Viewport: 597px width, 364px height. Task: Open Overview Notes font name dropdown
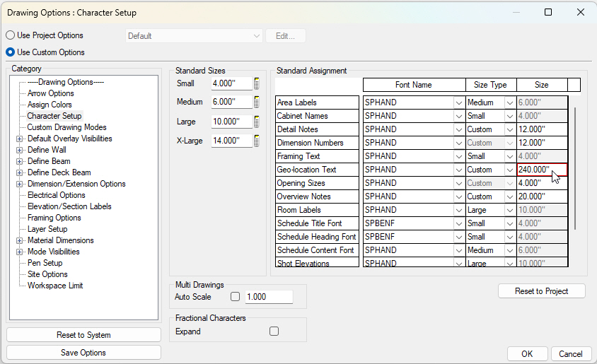(x=459, y=196)
